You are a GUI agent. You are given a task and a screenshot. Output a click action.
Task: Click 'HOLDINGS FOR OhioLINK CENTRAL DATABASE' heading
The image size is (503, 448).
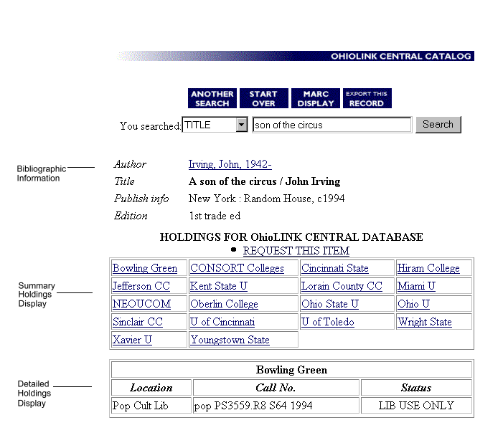291,237
